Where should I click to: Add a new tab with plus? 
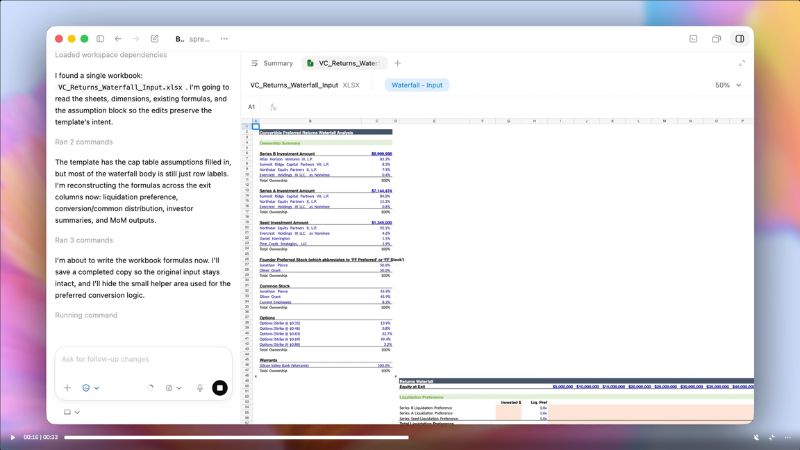pyautogui.click(x=397, y=63)
